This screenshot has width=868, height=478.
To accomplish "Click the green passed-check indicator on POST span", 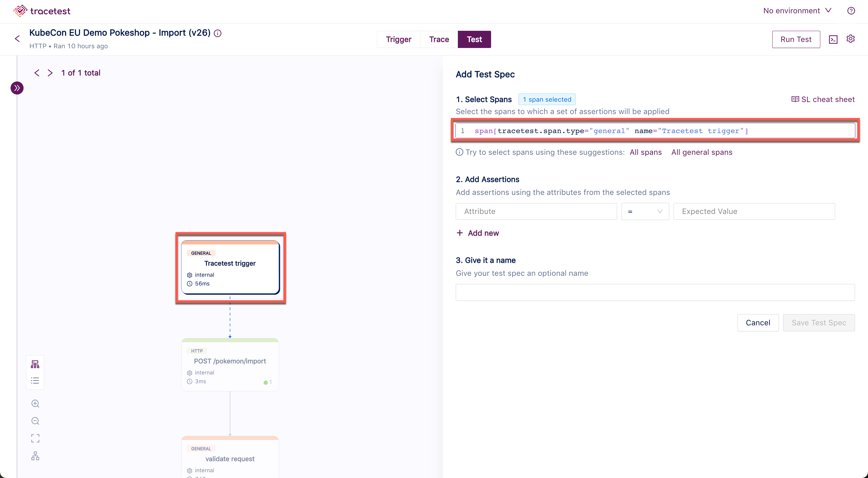I will 265,382.
